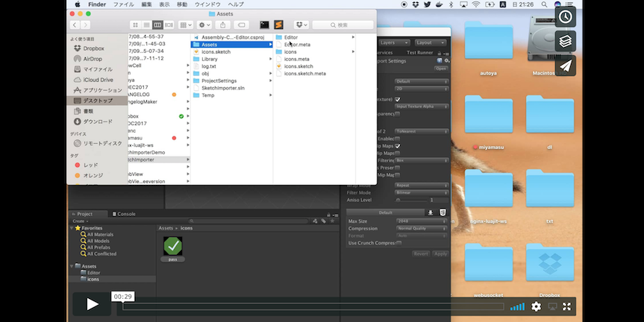The image size is (644, 322).
Task: Open the Max Size 2048 dropdown
Action: (x=422, y=221)
